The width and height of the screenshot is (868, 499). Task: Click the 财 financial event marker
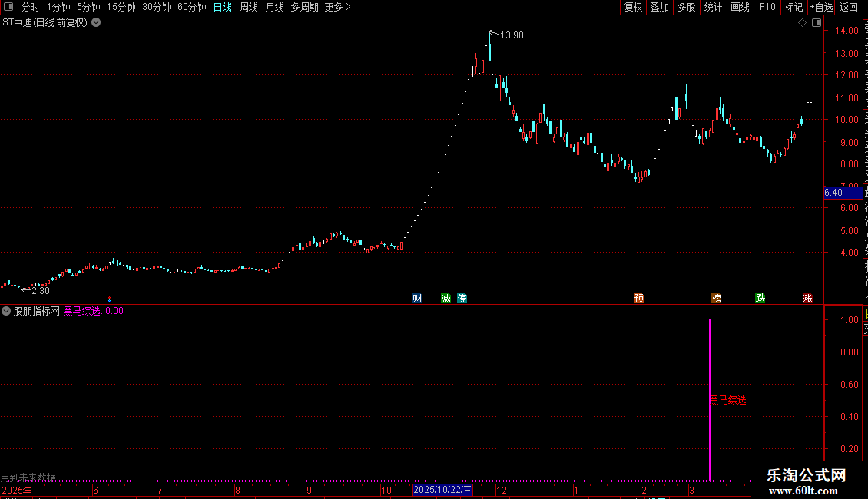point(417,299)
